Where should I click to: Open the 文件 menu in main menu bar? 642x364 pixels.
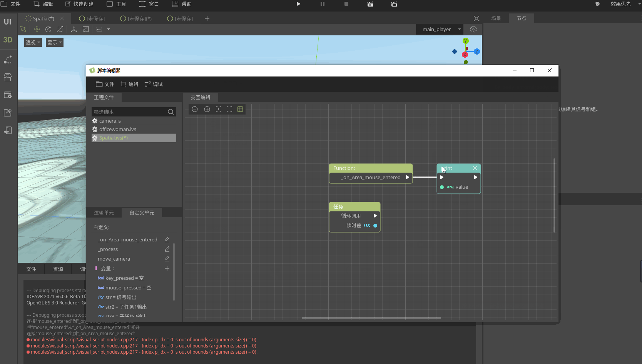tap(10, 4)
